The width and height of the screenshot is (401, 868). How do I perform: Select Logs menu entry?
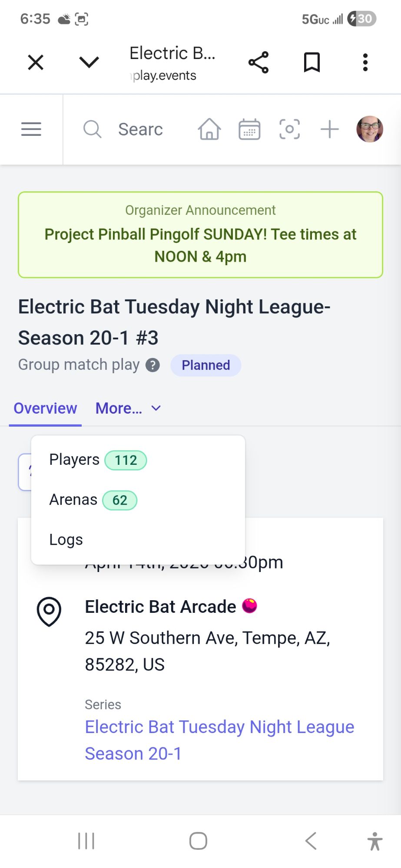[66, 540]
